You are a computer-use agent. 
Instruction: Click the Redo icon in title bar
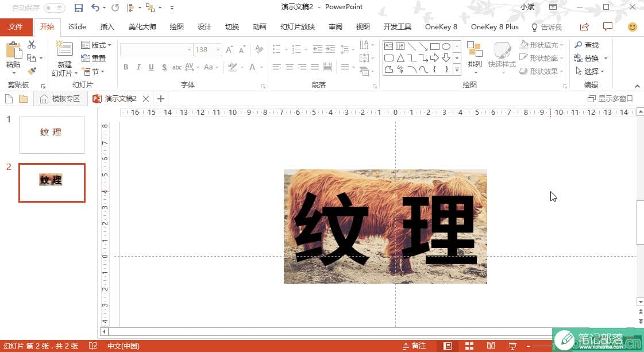point(115,7)
